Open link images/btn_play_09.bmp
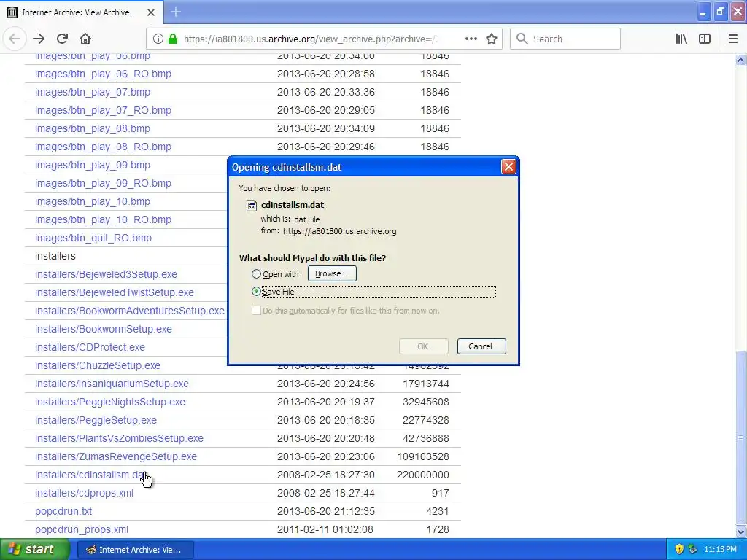The width and height of the screenshot is (747, 560). coord(93,165)
